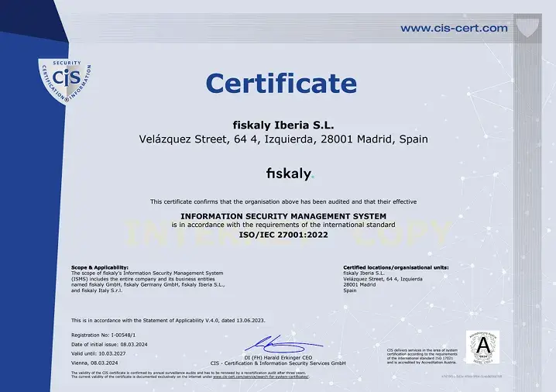Image resolution: width=556 pixels, height=392 pixels.
Task: Click the CIS security shield logo
Action: pos(65,82)
